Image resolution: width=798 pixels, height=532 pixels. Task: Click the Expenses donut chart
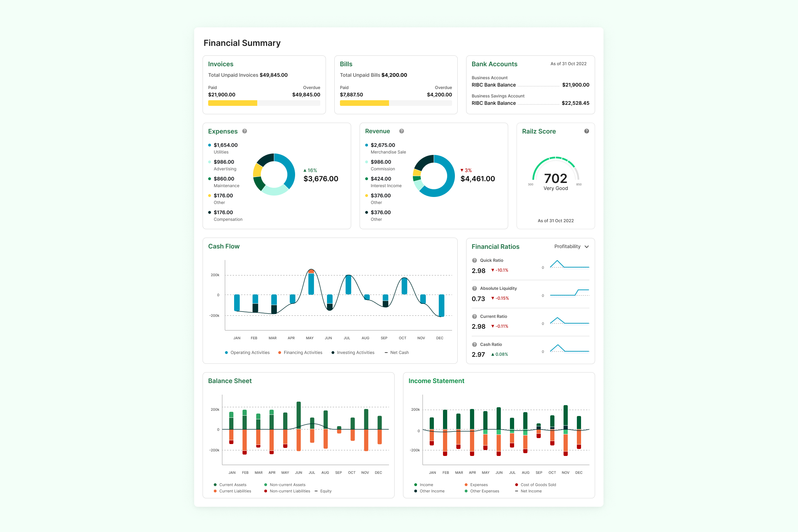(274, 174)
